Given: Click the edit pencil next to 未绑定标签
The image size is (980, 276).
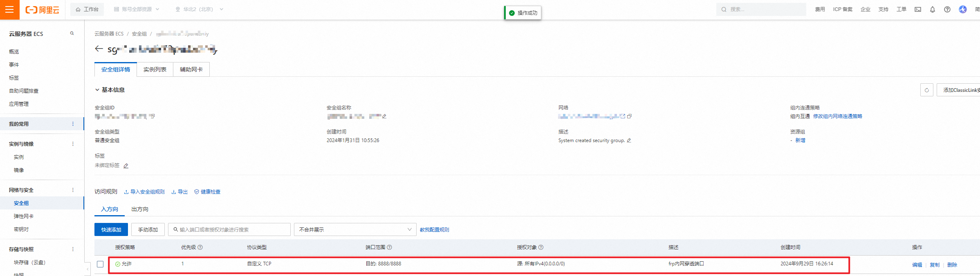Looking at the screenshot, I should [126, 166].
